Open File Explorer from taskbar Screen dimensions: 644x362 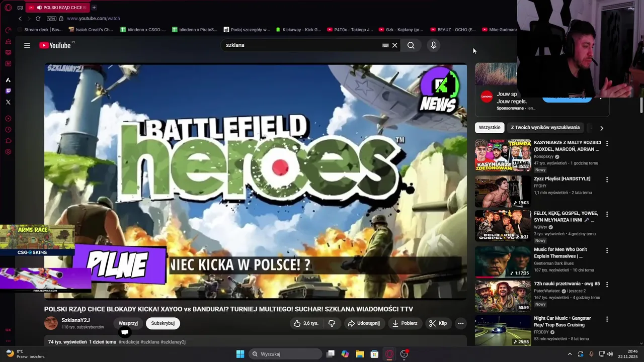click(360, 354)
